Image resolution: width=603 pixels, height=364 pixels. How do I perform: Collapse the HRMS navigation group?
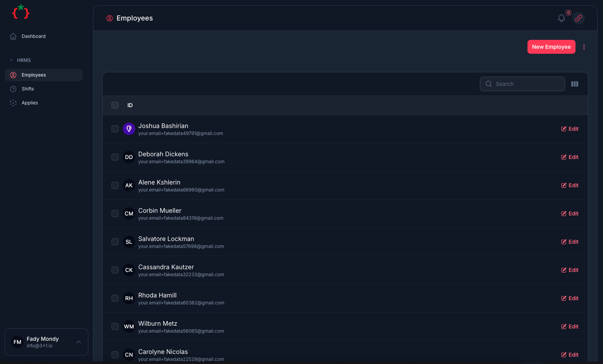pos(12,60)
